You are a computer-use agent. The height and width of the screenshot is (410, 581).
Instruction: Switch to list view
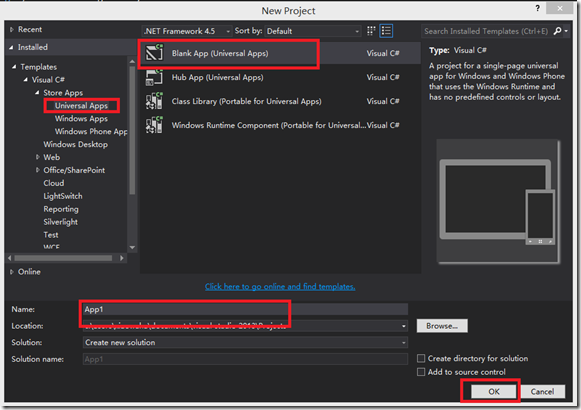coord(386,31)
